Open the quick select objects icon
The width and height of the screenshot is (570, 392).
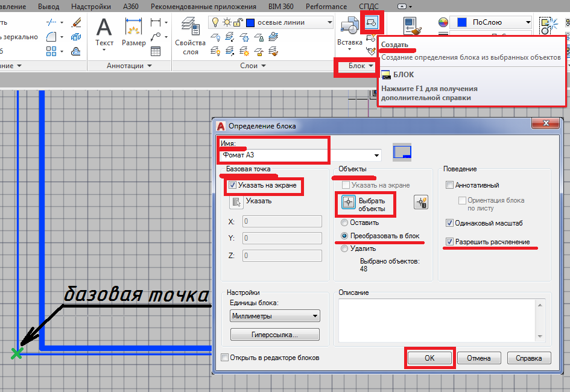[420, 203]
